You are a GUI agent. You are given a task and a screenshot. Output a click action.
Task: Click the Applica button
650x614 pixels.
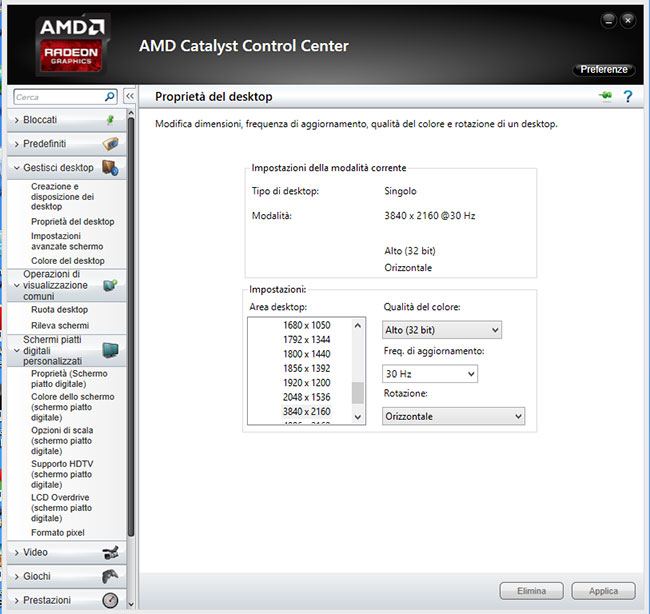click(603, 591)
